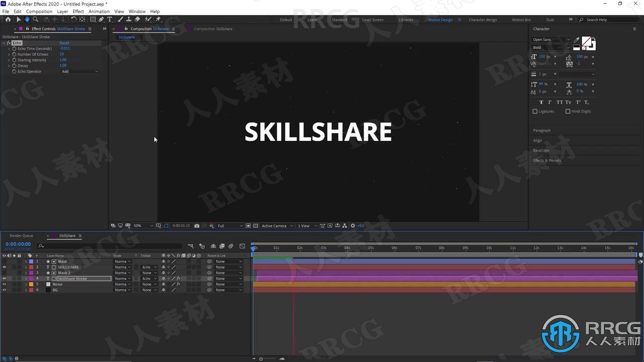The width and height of the screenshot is (644, 362).
Task: Switch to Motion Design workspace
Action: 440,20
